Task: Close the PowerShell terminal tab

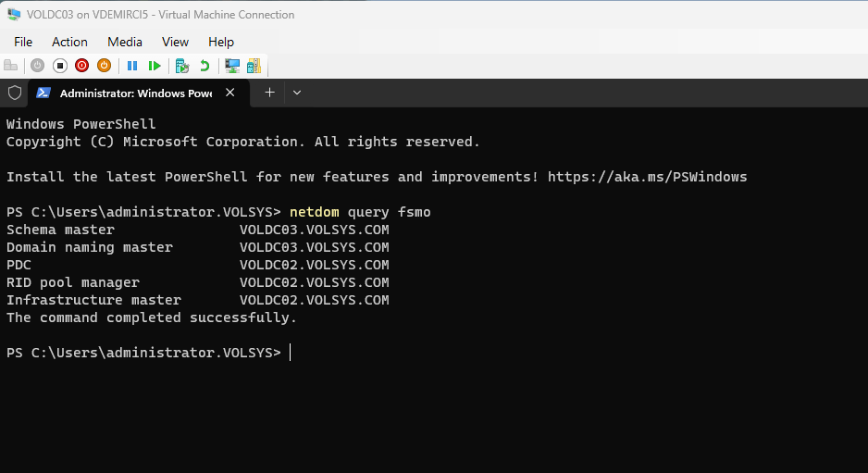Action: [230, 93]
